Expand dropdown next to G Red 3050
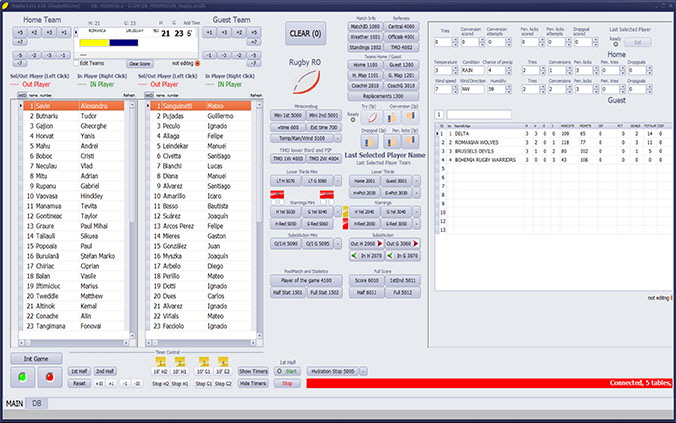Screen dimensions: 676x423 [x=416, y=224]
